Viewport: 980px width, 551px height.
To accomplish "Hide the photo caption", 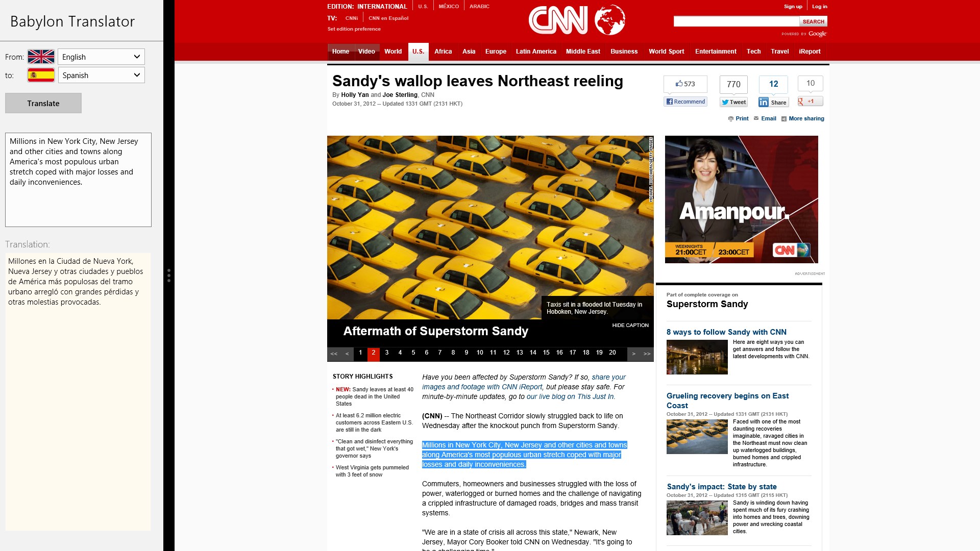I will click(x=630, y=325).
